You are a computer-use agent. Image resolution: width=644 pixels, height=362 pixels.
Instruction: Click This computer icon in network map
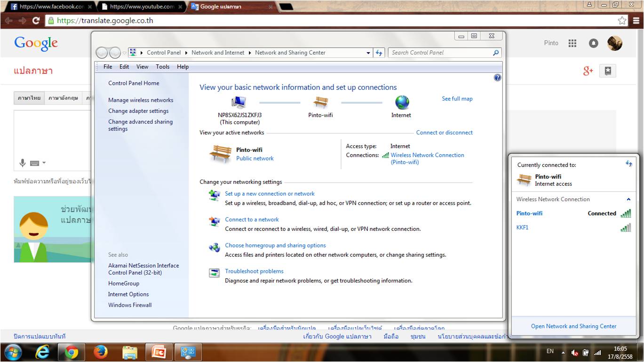[x=239, y=102]
